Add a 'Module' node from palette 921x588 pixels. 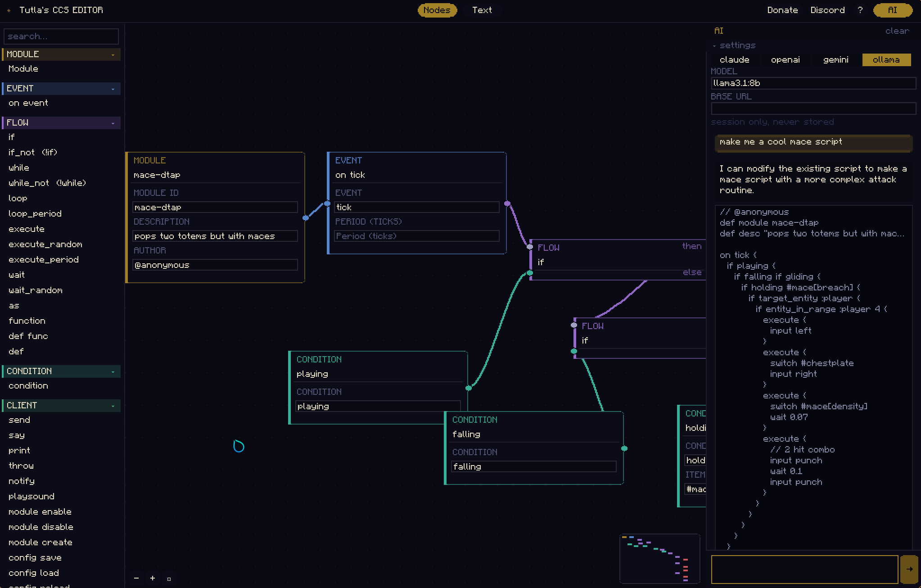23,69
